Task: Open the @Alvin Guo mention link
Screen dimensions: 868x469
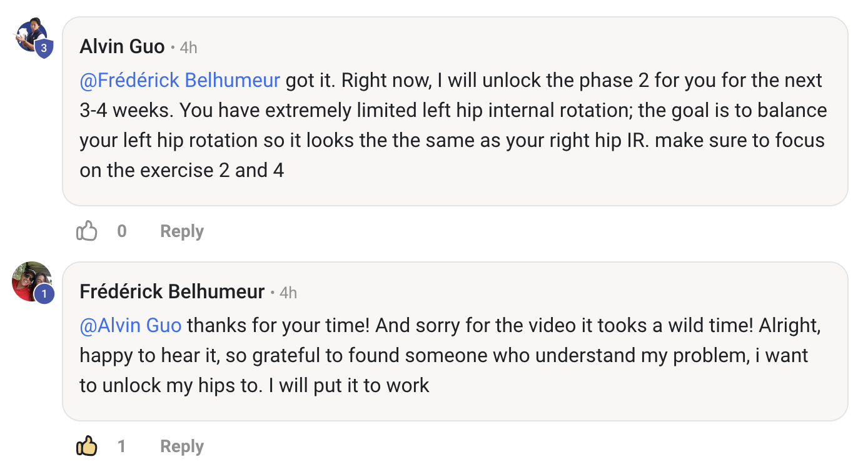Action: click(131, 326)
